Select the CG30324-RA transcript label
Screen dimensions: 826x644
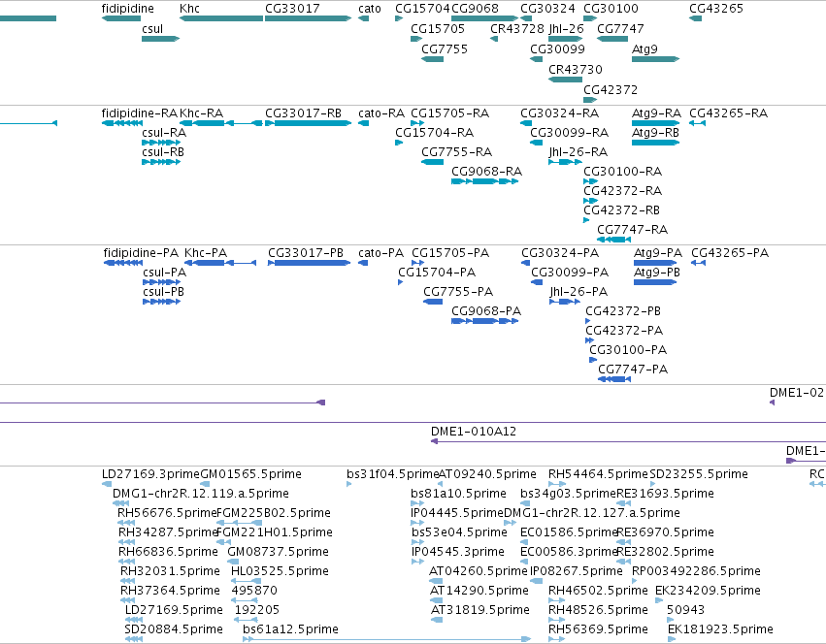[559, 113]
